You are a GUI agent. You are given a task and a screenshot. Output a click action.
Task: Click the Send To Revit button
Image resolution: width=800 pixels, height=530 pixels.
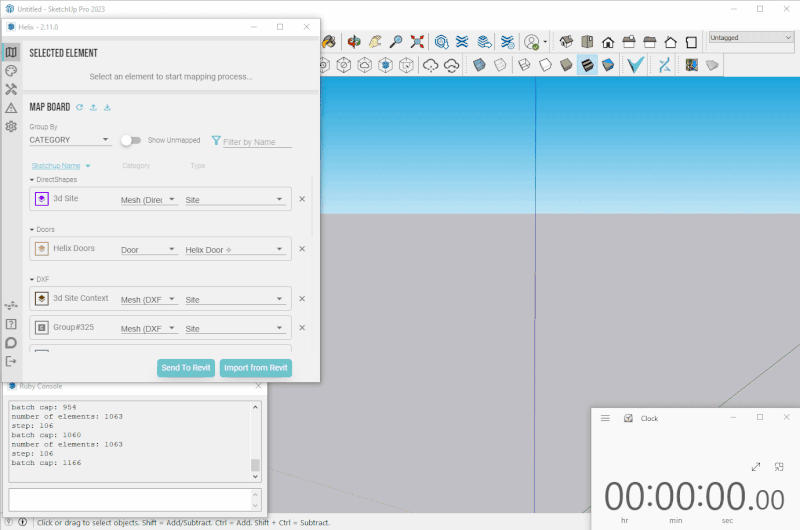186,368
